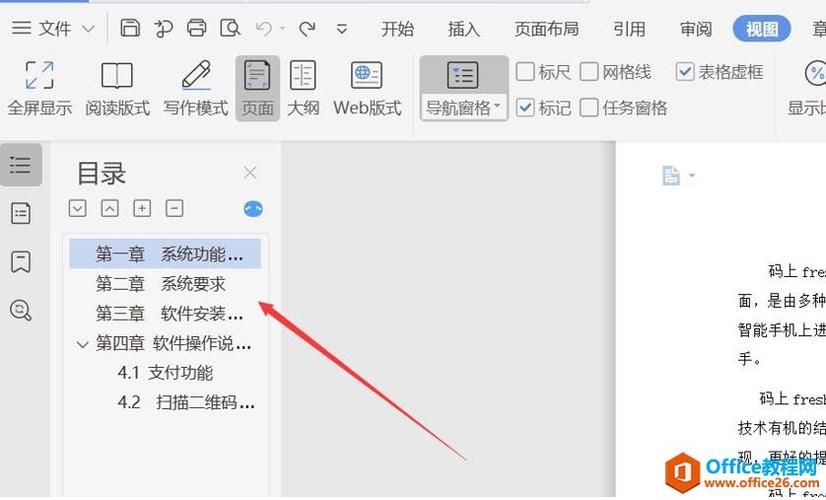Click the 显示比例 zoom percentage icon
Image resolution: width=826 pixels, height=500 pixels.
(x=814, y=74)
